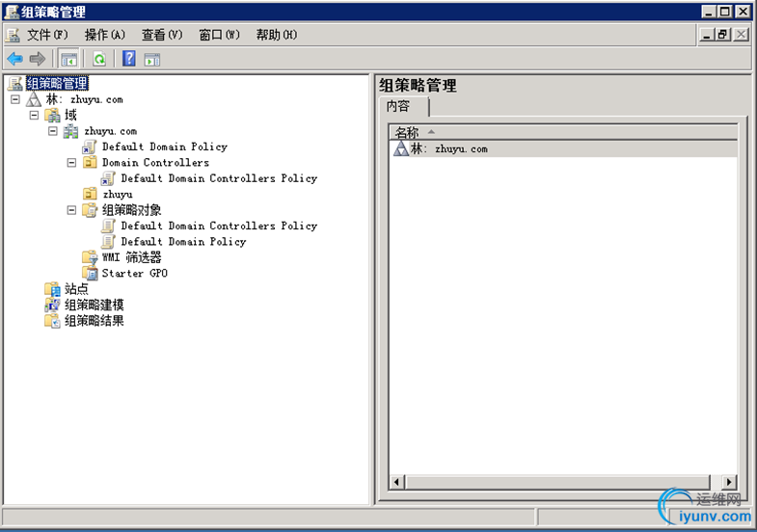Go back with the blue arrow button

click(x=15, y=59)
